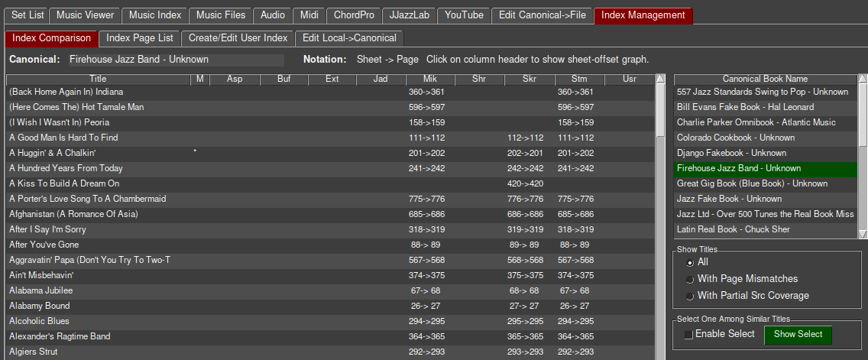Click the Canonical name field
868x360 pixels.
point(176,60)
